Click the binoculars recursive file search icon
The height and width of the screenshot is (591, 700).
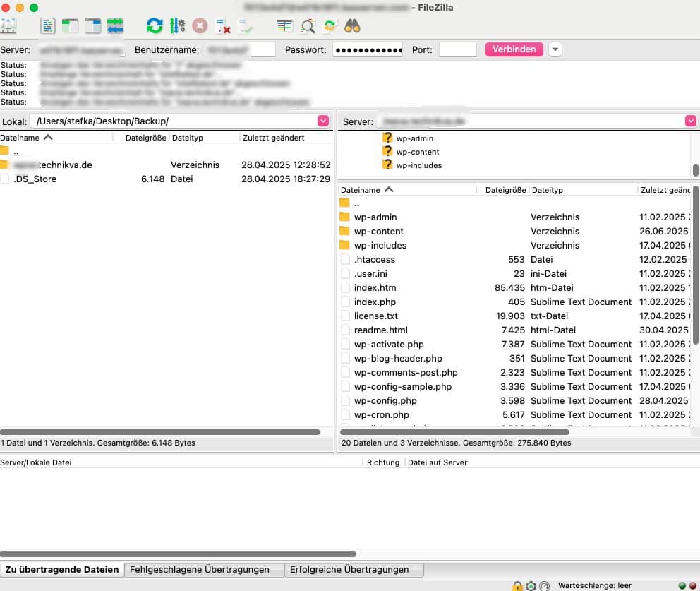pyautogui.click(x=353, y=27)
